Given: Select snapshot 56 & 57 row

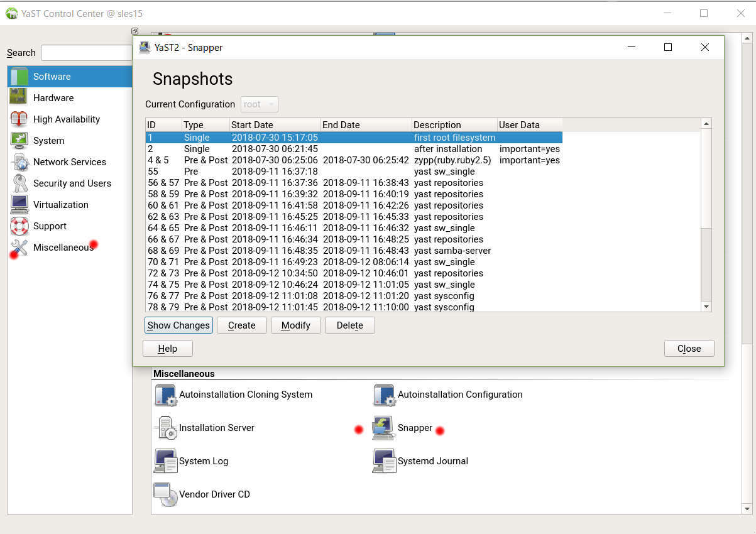Looking at the screenshot, I should point(354,183).
